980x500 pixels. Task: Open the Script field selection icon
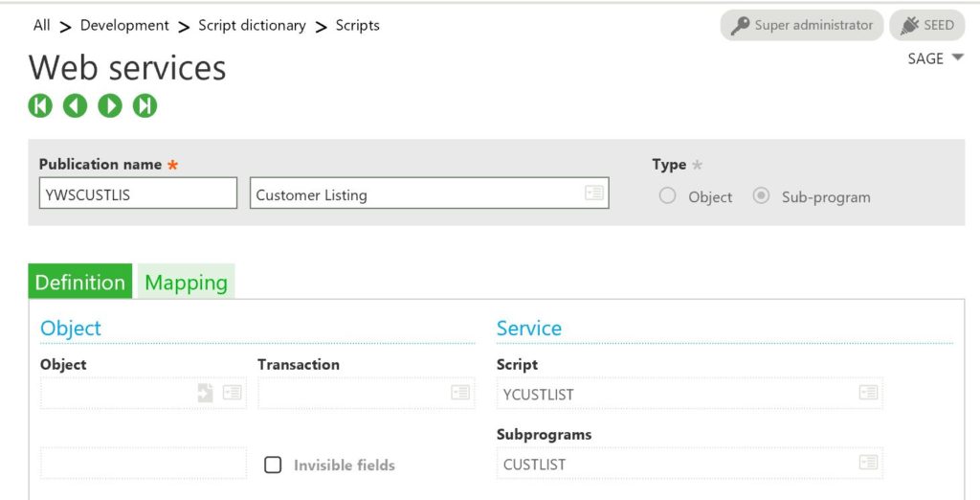868,393
